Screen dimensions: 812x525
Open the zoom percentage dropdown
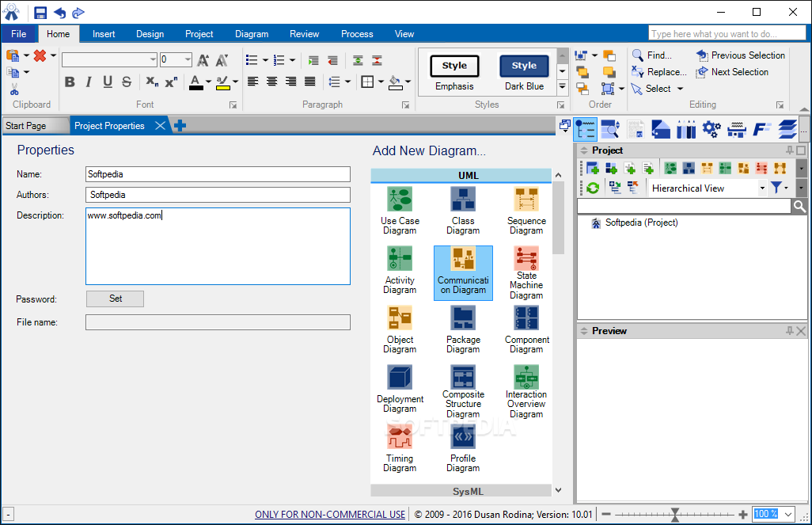pos(788,514)
